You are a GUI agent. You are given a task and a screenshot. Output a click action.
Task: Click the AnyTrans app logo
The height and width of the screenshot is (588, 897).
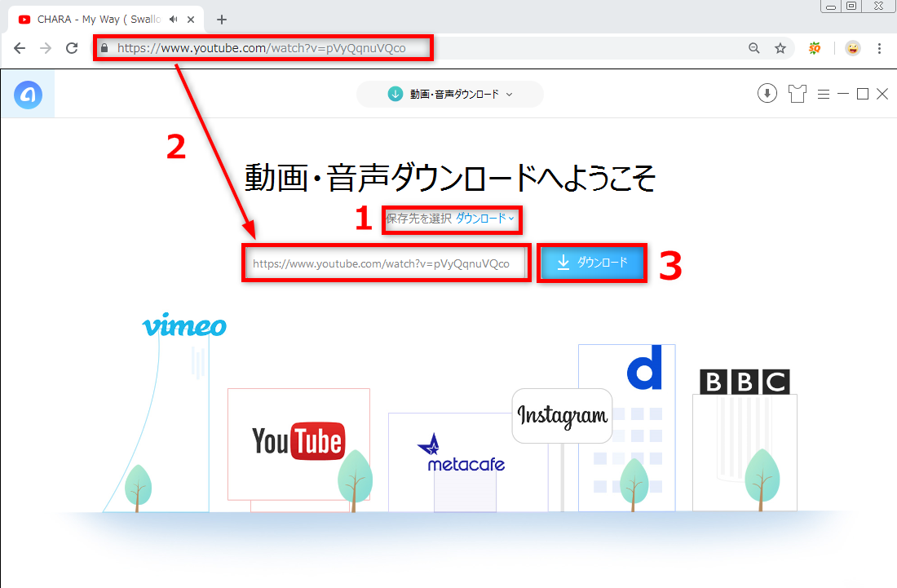(28, 95)
